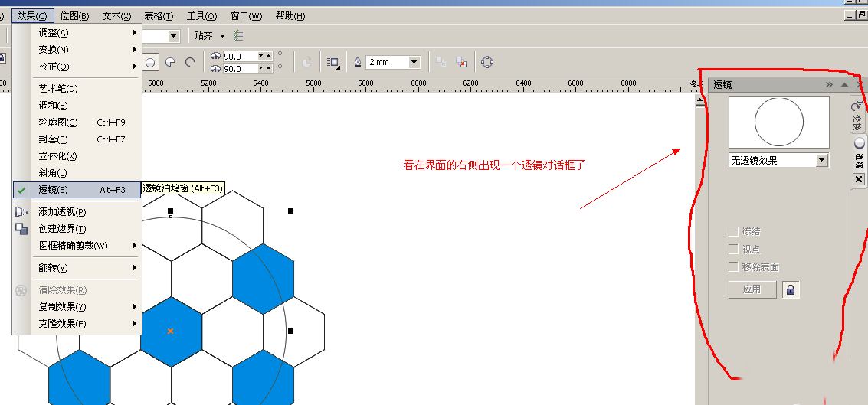Click the top-center selection handle of circle
868x405 pixels.
coord(171,211)
